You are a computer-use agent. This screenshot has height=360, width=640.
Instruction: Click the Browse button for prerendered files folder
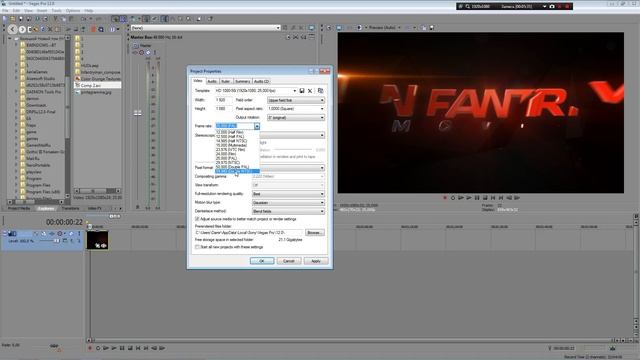click(314, 233)
